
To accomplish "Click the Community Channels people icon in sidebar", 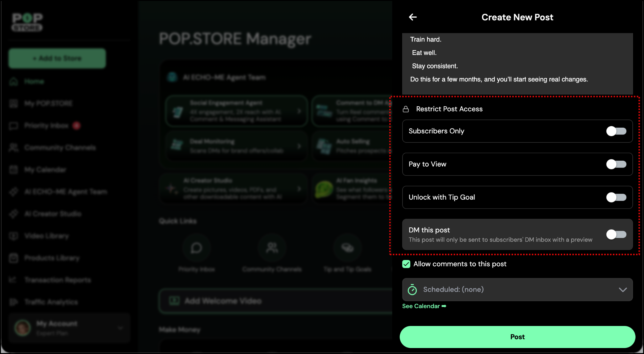I will (x=14, y=147).
